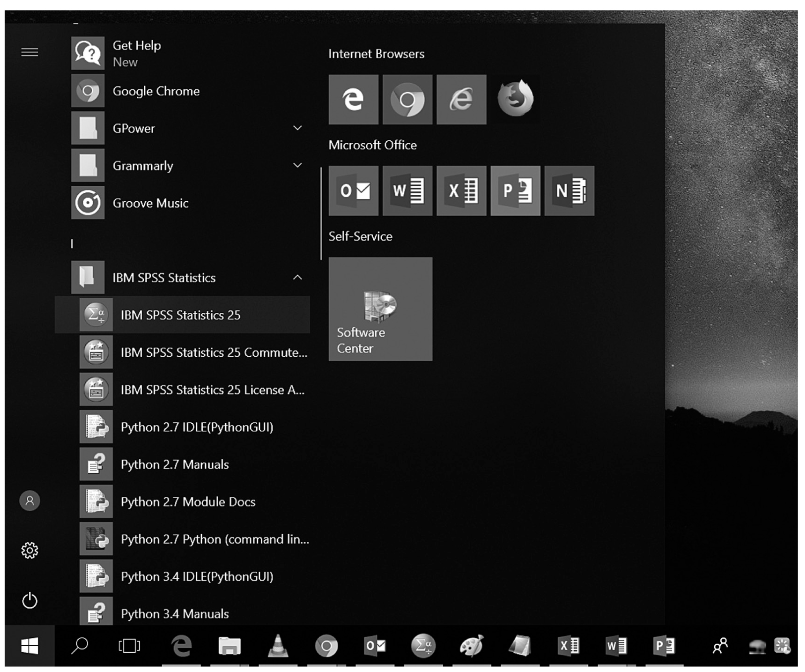Open Word from the taskbar

pyautogui.click(x=617, y=646)
